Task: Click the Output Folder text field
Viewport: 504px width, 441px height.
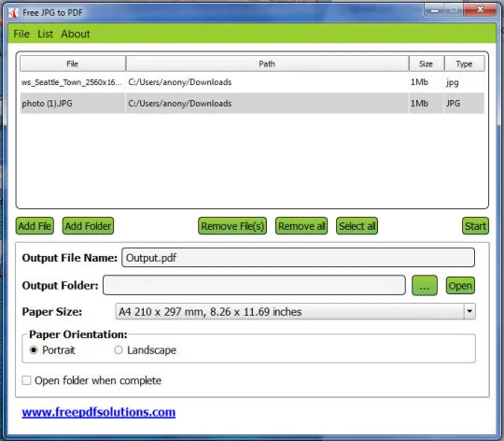Action: click(254, 285)
